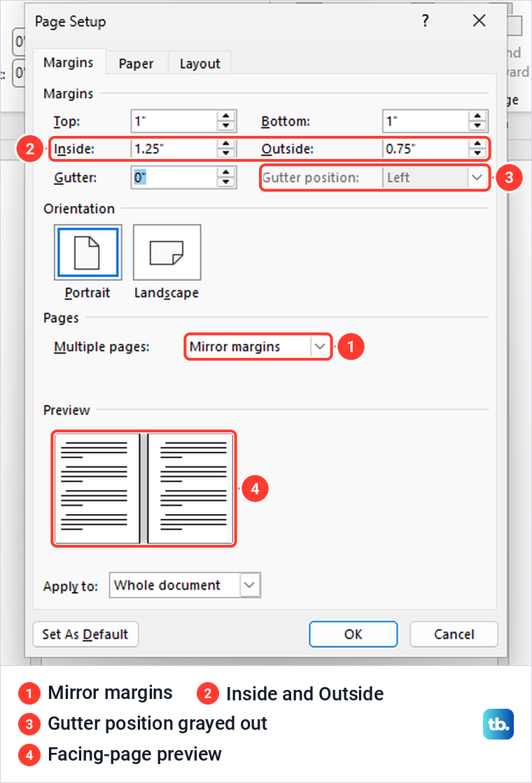Decrease the Outside margin with down arrow

(477, 154)
